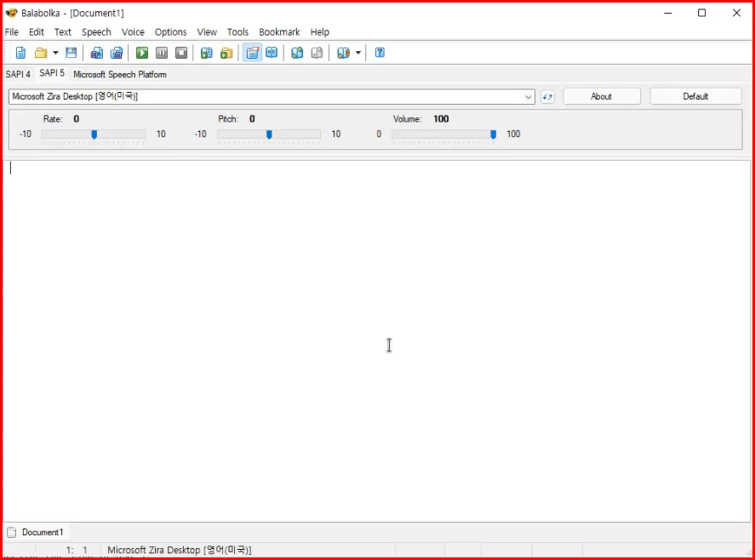The image size is (755, 560).
Task: Stop reading with the Stop toolbar button
Action: tap(181, 53)
